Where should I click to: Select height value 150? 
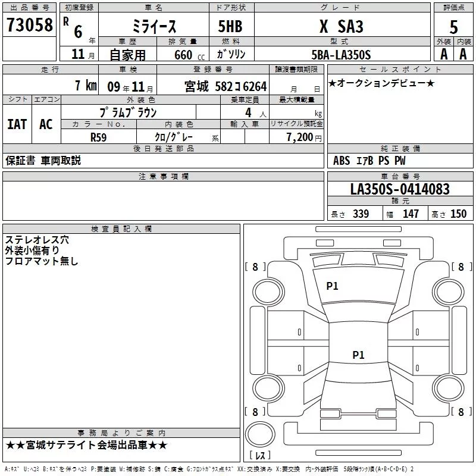pyautogui.click(x=458, y=214)
